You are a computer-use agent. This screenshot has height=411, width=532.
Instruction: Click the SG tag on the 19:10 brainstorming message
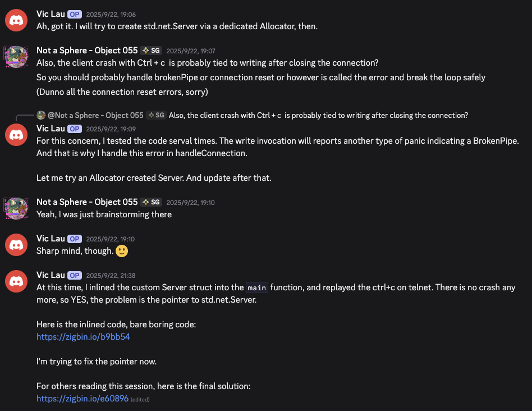click(151, 202)
